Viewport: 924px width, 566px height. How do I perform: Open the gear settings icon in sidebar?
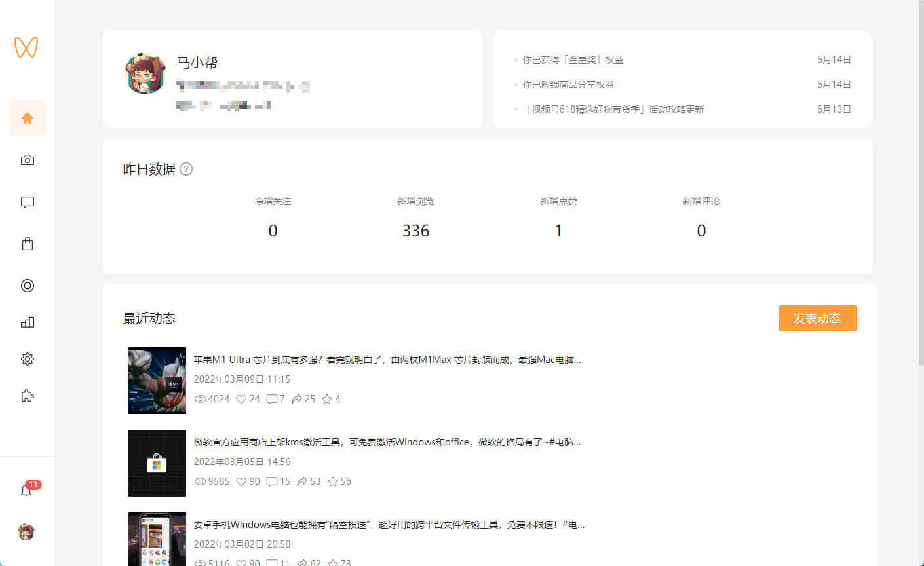[x=28, y=359]
